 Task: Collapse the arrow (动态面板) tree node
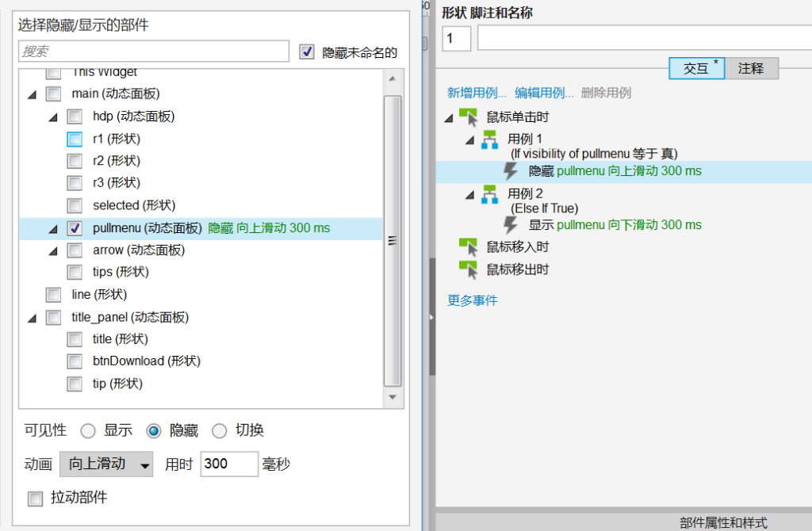53,251
